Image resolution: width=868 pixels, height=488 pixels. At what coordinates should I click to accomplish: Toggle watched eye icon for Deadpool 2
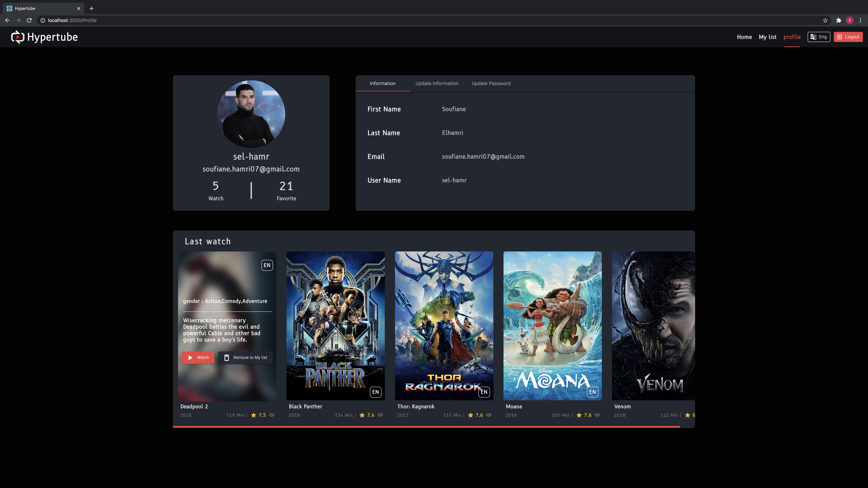point(272,415)
